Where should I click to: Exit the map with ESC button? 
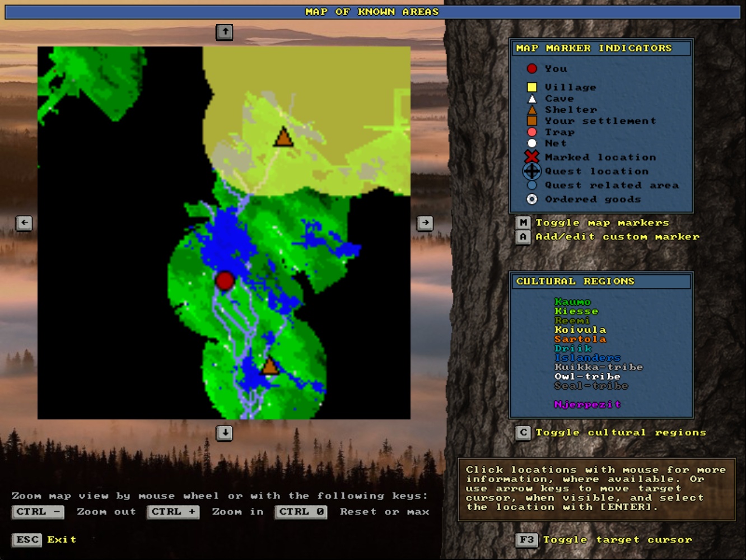[x=27, y=540]
